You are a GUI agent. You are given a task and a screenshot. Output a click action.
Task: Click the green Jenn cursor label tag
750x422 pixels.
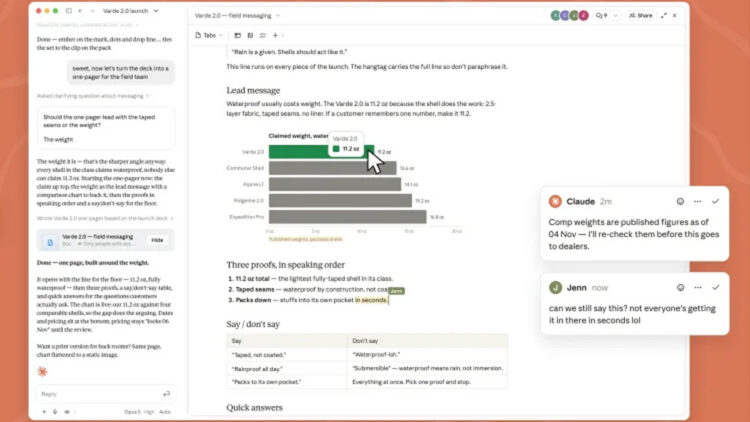click(396, 291)
